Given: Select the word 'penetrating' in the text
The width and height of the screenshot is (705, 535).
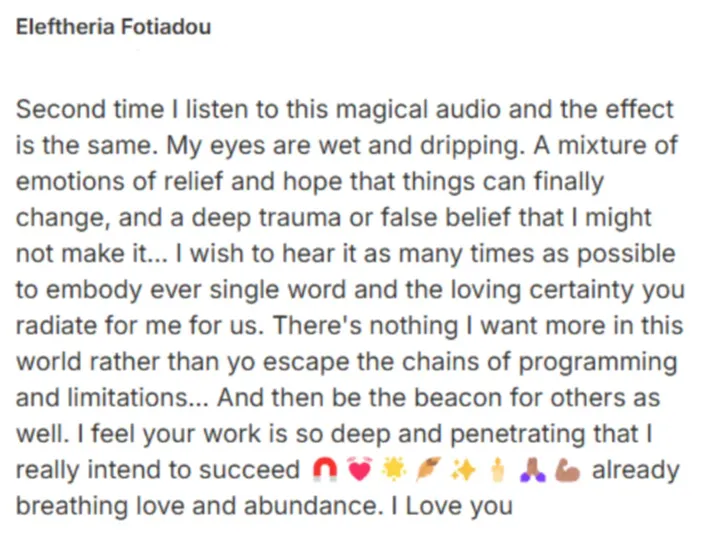Looking at the screenshot, I should tap(518, 434).
